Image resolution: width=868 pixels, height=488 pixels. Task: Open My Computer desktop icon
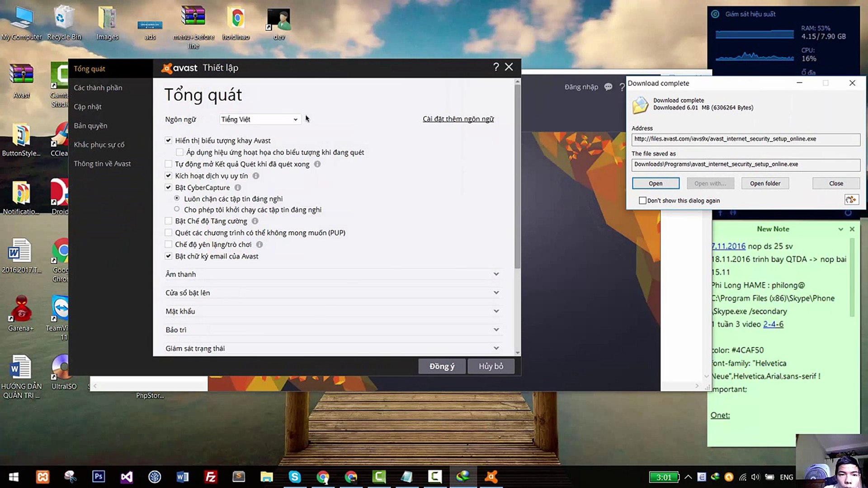click(21, 23)
